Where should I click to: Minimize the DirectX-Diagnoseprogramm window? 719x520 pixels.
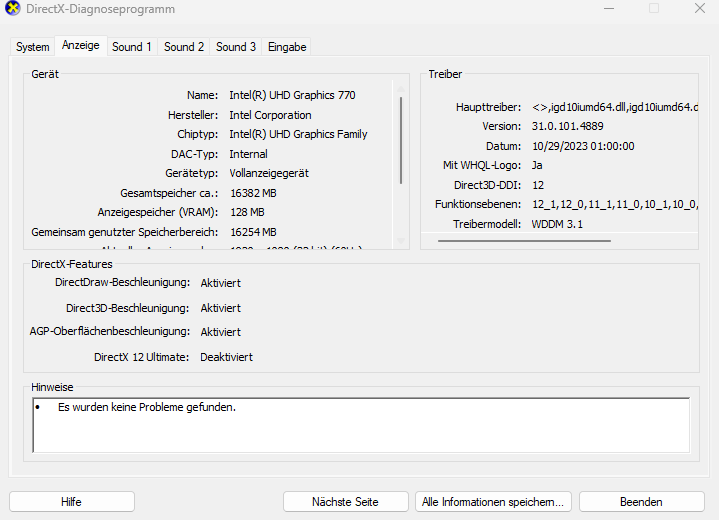pos(609,9)
